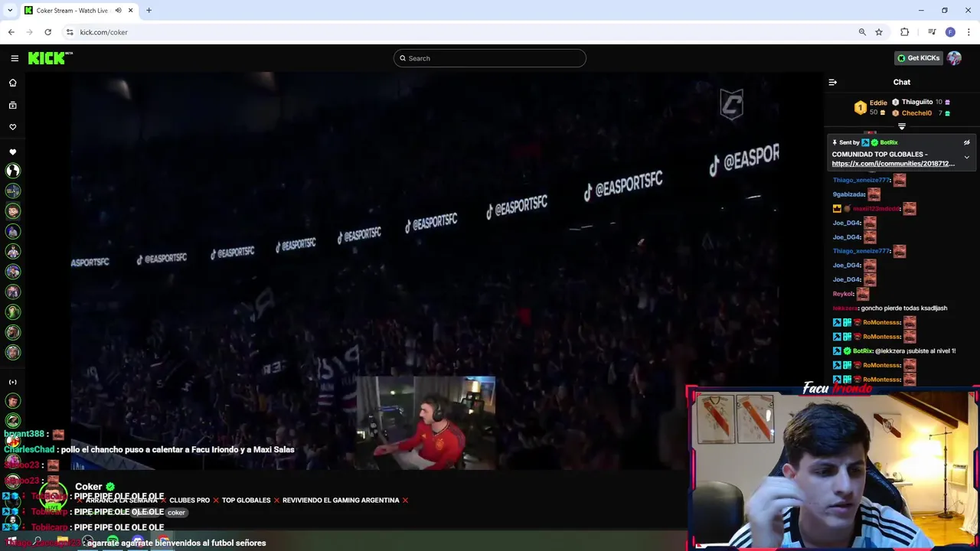
Task: Go back in browser
Action: (11, 32)
